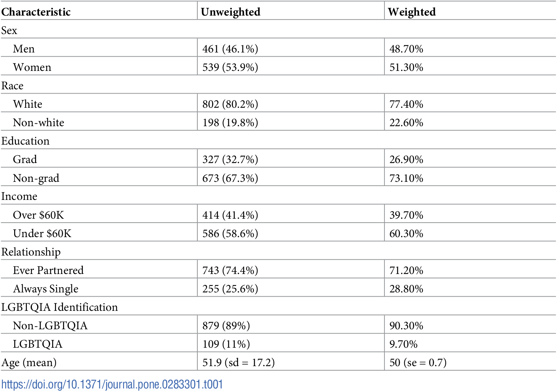Select the Weighted column header
The height and width of the screenshot is (392, 557).
(412, 12)
